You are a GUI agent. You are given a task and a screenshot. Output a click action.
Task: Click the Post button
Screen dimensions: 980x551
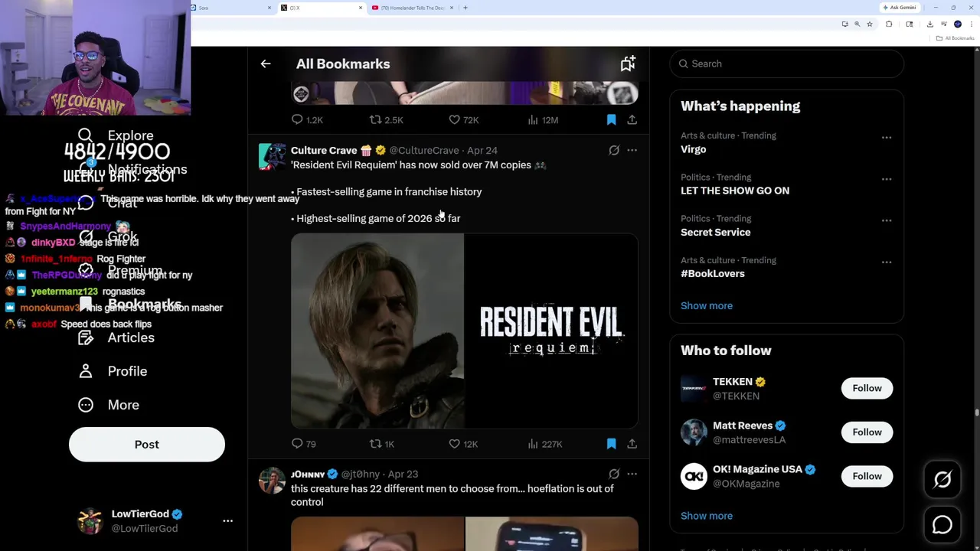pos(147,445)
